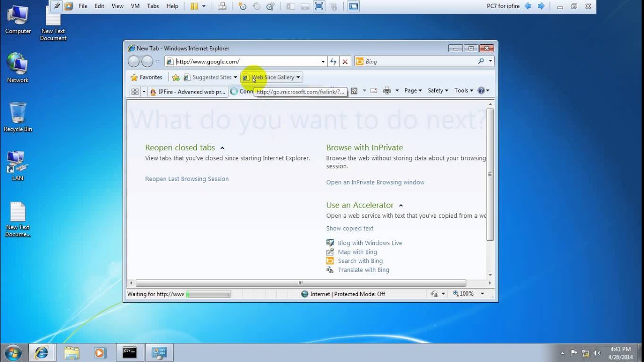Viewport: 644px width, 362px height.
Task: Open the Favorites star button
Action: [x=146, y=77]
